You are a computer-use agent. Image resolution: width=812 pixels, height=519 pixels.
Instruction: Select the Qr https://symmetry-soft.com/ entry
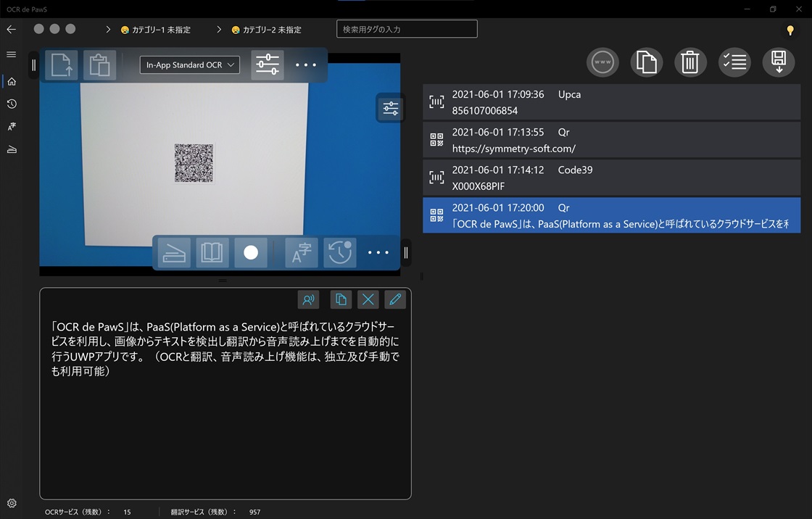(612, 140)
